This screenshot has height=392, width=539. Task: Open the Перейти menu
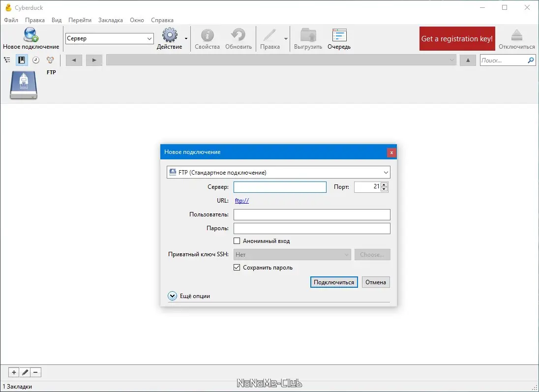[80, 20]
